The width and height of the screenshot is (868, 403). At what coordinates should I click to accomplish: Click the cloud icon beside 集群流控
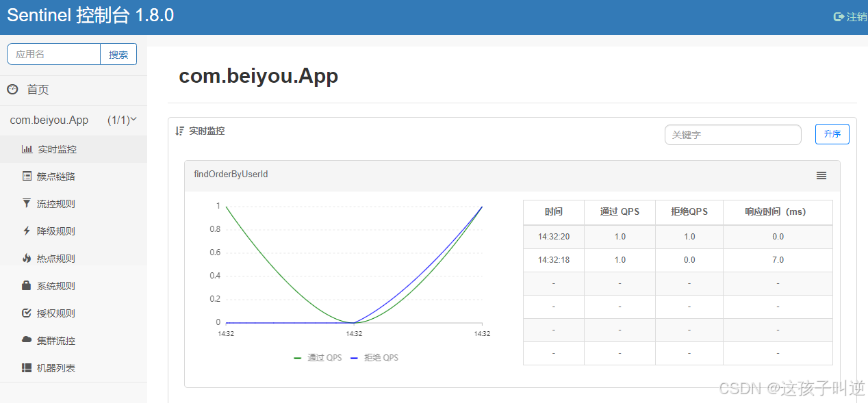point(27,340)
